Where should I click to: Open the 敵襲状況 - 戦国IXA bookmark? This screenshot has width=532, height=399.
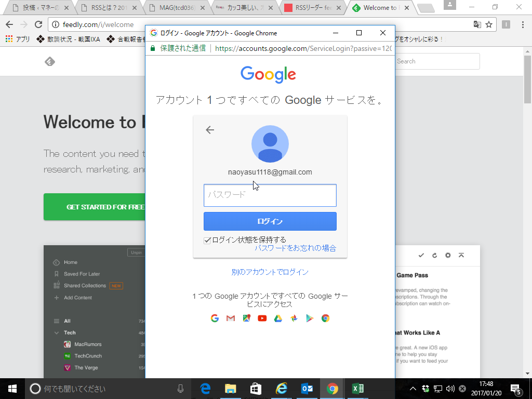click(x=68, y=39)
